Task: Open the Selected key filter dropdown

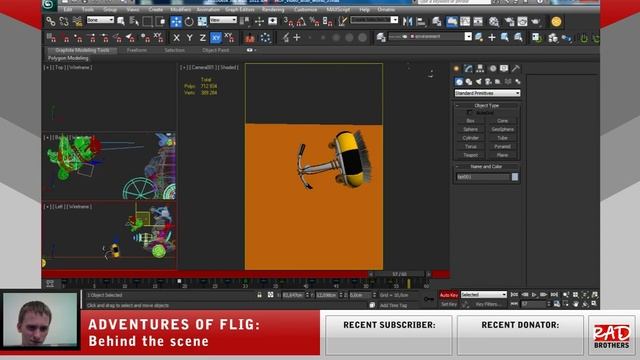Action: pyautogui.click(x=483, y=294)
